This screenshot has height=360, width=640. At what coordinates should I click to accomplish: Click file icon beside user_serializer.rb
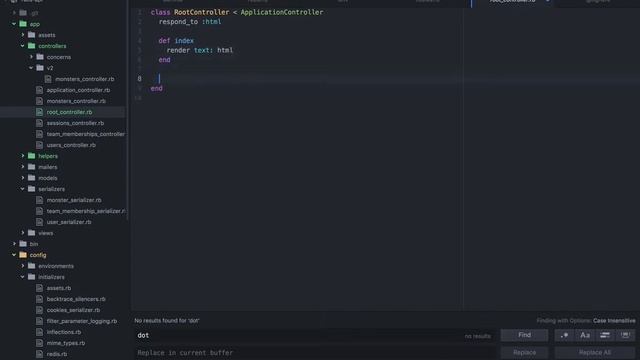coord(39,222)
